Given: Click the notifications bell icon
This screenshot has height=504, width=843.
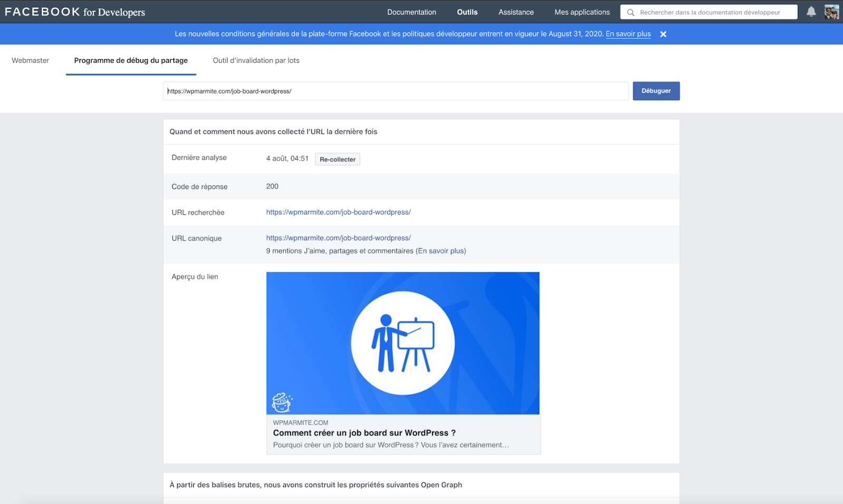Looking at the screenshot, I should click(811, 12).
